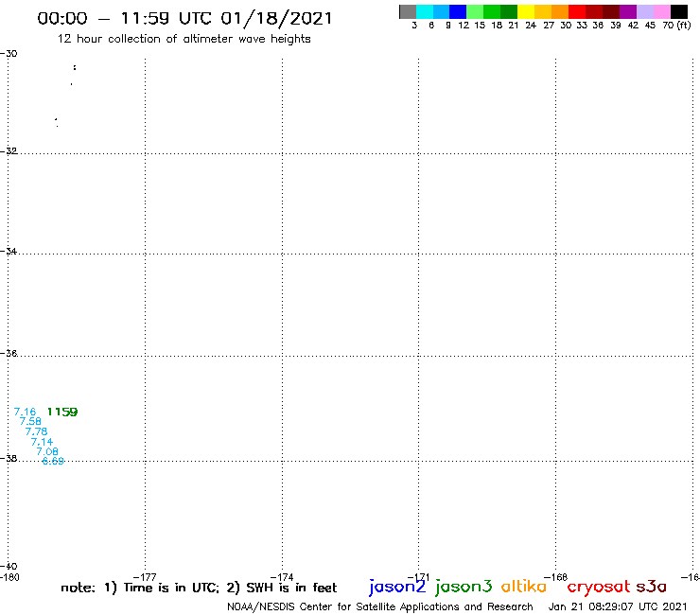
Task: Click the -40 latitude axis label
Action: pos(9,566)
